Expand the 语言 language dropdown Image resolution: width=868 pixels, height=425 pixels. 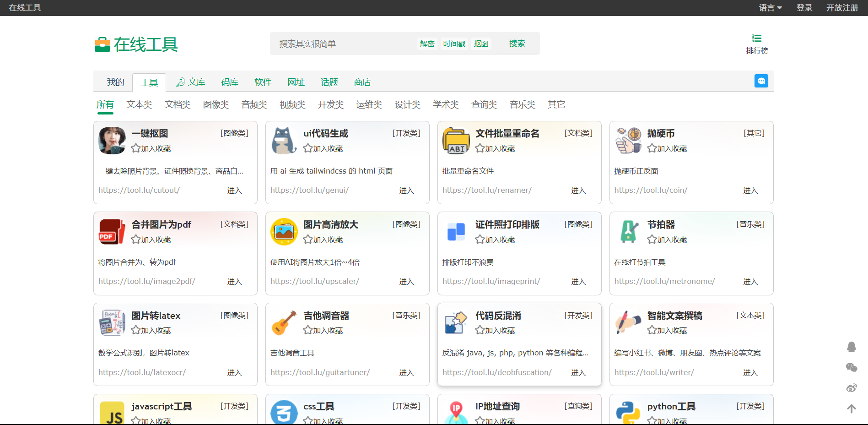[x=770, y=8]
